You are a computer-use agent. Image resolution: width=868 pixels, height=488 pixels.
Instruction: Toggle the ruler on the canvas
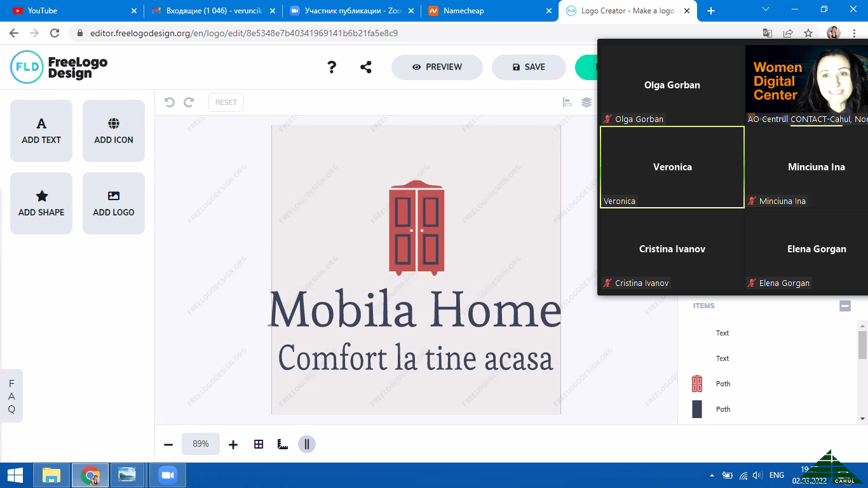point(283,444)
